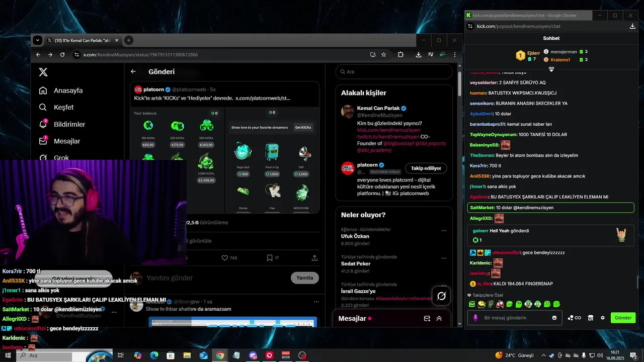Open Grok in the X sidebar
The width and height of the screenshot is (644, 362).
click(x=54, y=158)
